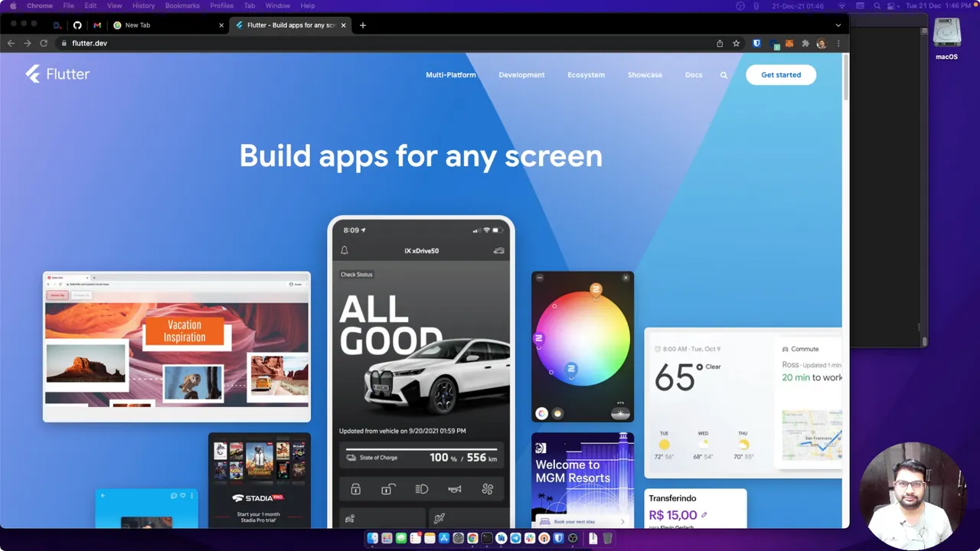Click the MGM Resorts app screenshot
Viewport: 980px width, 551px height.
coord(583,480)
